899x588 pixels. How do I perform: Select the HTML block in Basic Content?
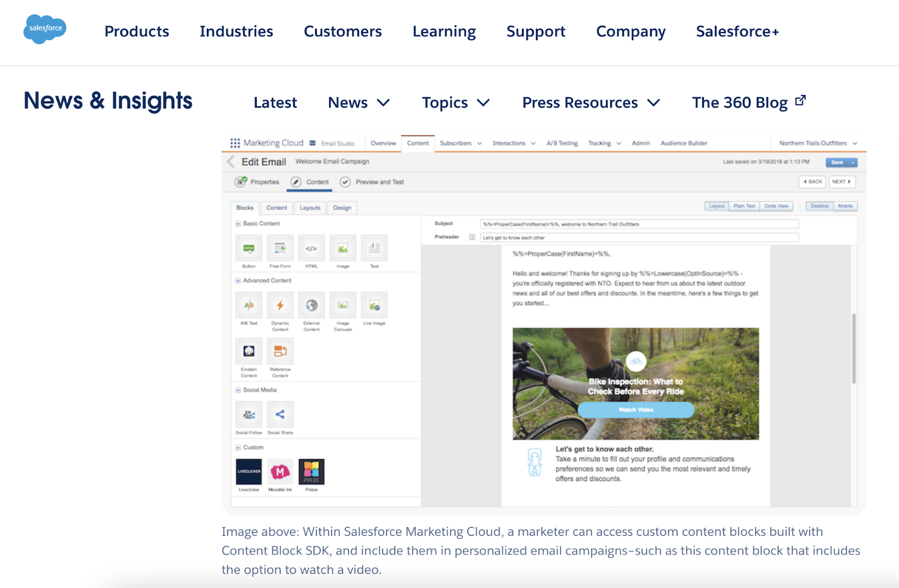(x=311, y=249)
